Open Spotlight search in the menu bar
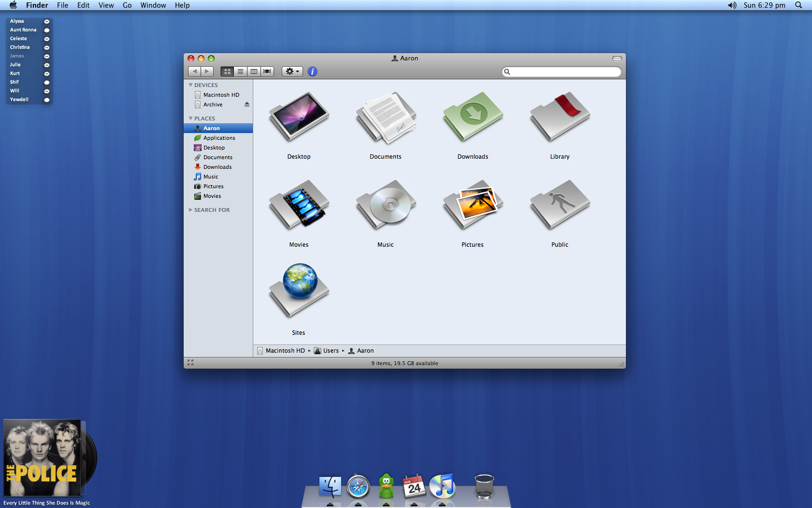This screenshot has width=812, height=508. pyautogui.click(x=798, y=5)
